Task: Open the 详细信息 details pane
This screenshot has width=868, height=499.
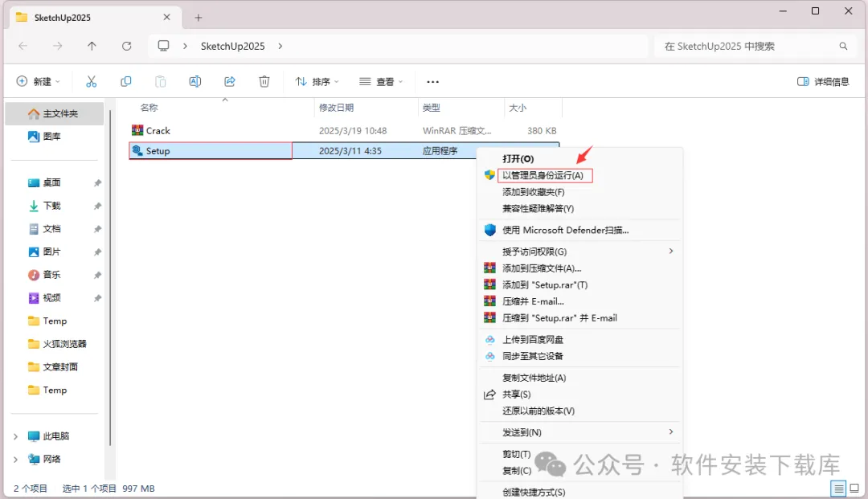Action: tap(823, 81)
